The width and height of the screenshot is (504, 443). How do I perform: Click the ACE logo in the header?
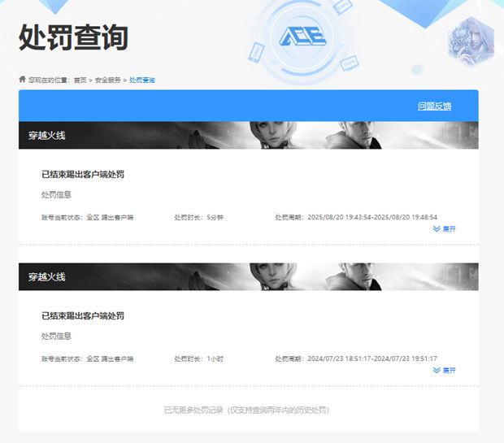coord(302,36)
